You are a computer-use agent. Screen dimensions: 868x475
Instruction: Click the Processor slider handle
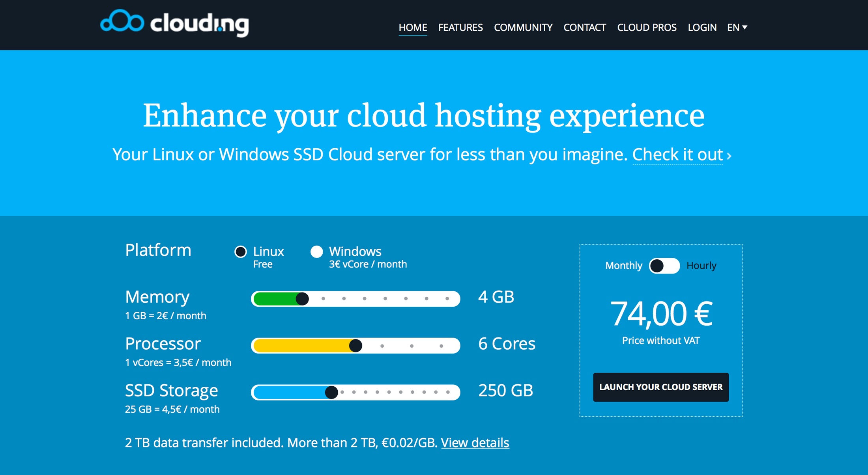tap(355, 346)
